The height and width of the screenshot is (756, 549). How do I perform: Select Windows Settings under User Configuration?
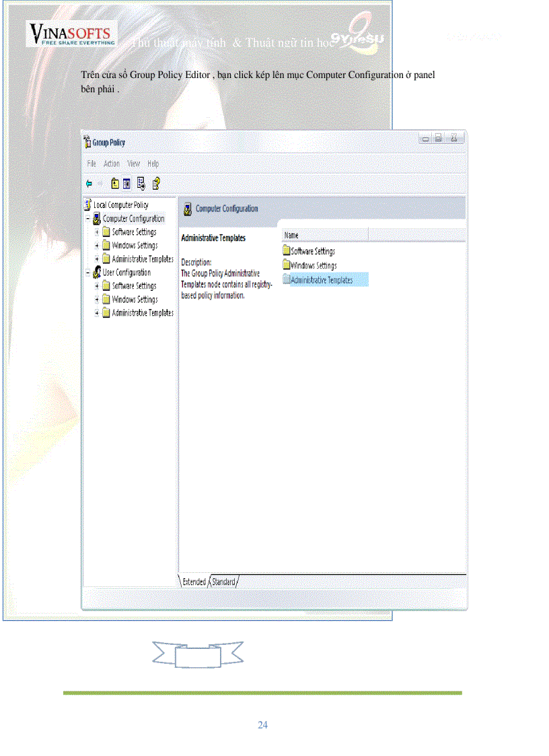(135, 300)
